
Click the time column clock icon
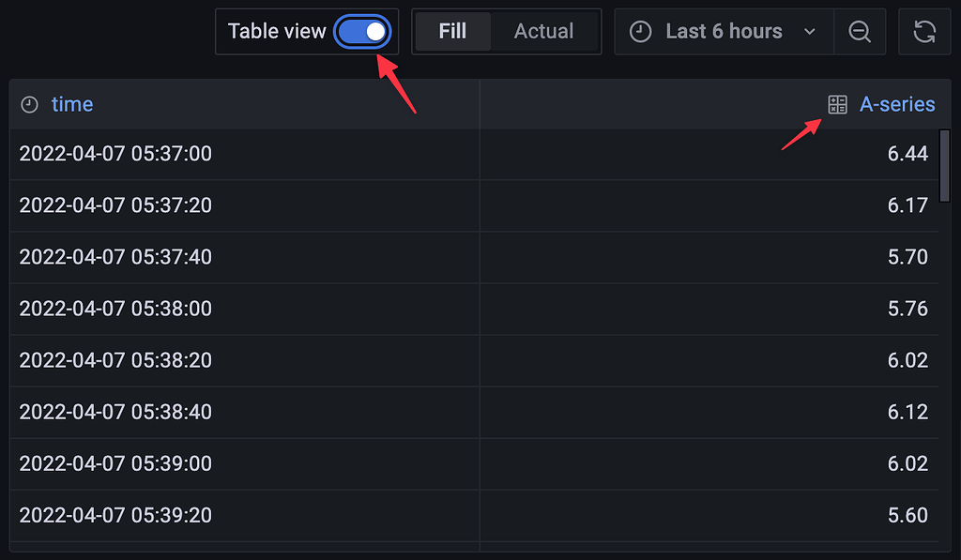click(x=30, y=105)
